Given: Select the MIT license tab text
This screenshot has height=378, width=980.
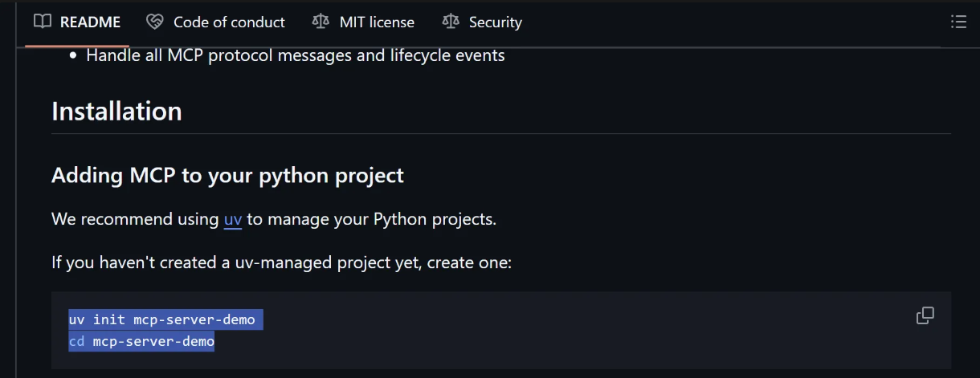Looking at the screenshot, I should pyautogui.click(x=377, y=22).
